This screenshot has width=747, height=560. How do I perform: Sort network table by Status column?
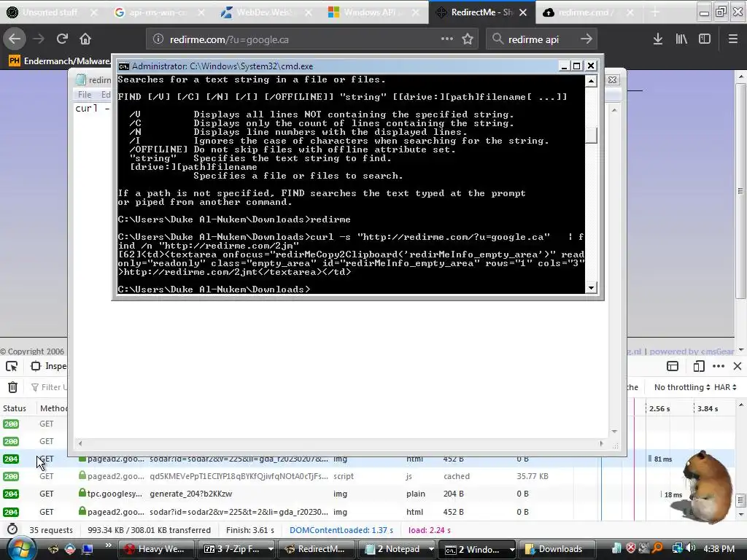coord(15,408)
